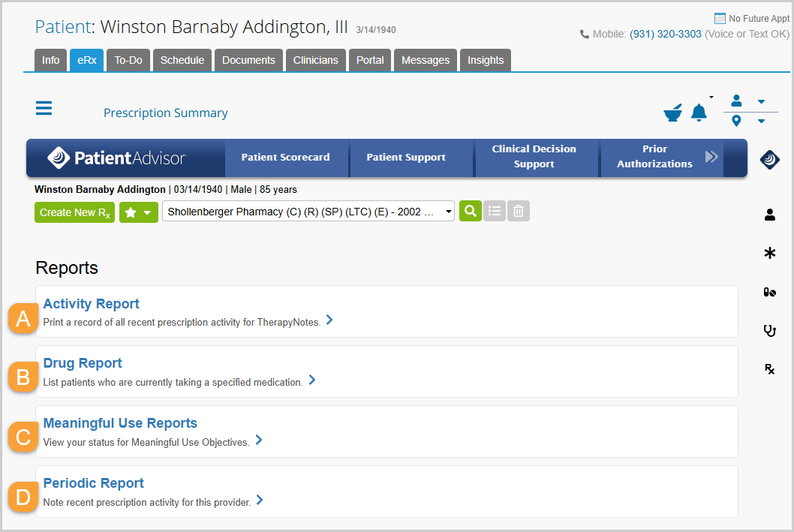Click the Reports heading
The width and height of the screenshot is (794, 532).
67,268
